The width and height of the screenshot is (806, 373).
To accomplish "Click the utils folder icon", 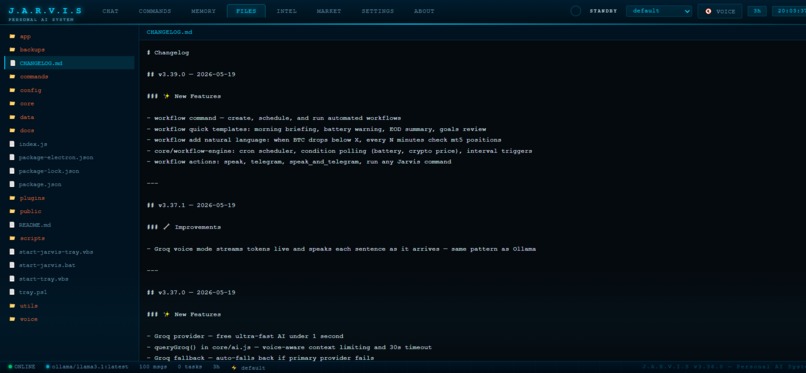I will click(12, 306).
